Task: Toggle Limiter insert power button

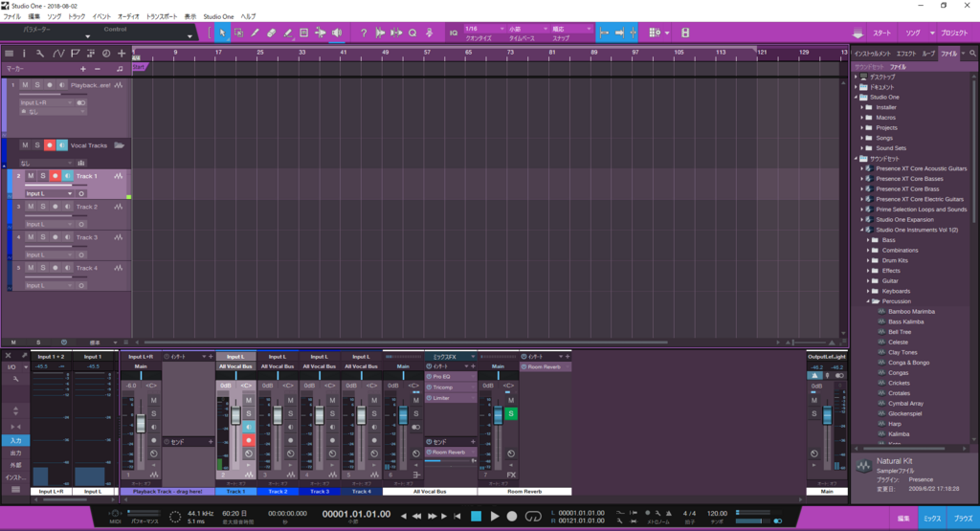Action: 430,398
